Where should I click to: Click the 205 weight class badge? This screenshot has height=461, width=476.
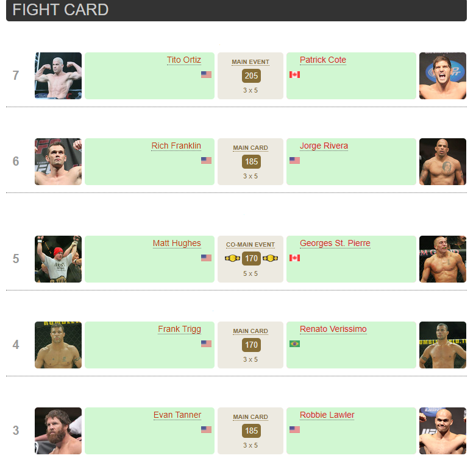coord(250,76)
